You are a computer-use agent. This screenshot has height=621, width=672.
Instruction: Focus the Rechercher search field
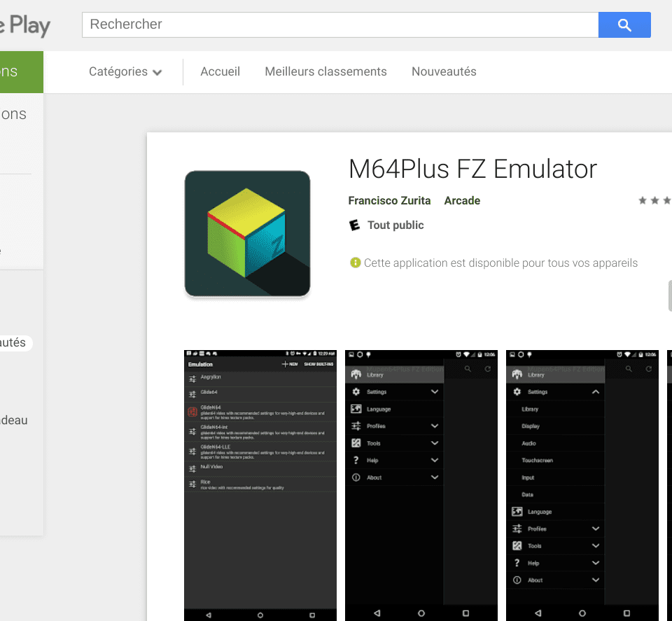pos(340,25)
